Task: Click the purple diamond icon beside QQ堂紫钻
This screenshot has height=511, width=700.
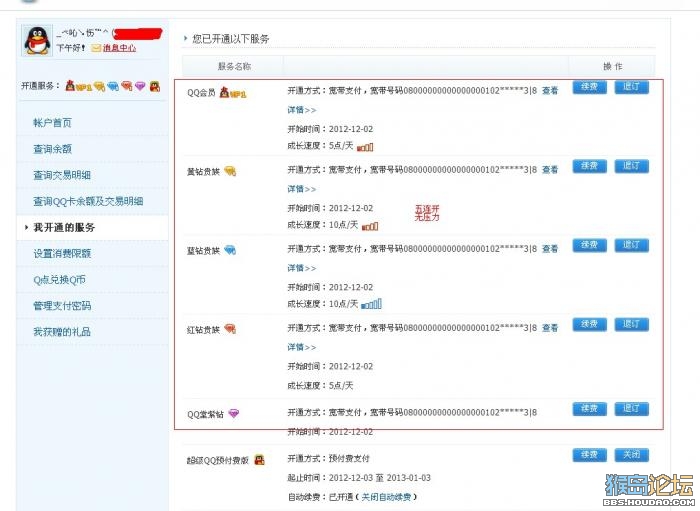Action: (x=233, y=414)
